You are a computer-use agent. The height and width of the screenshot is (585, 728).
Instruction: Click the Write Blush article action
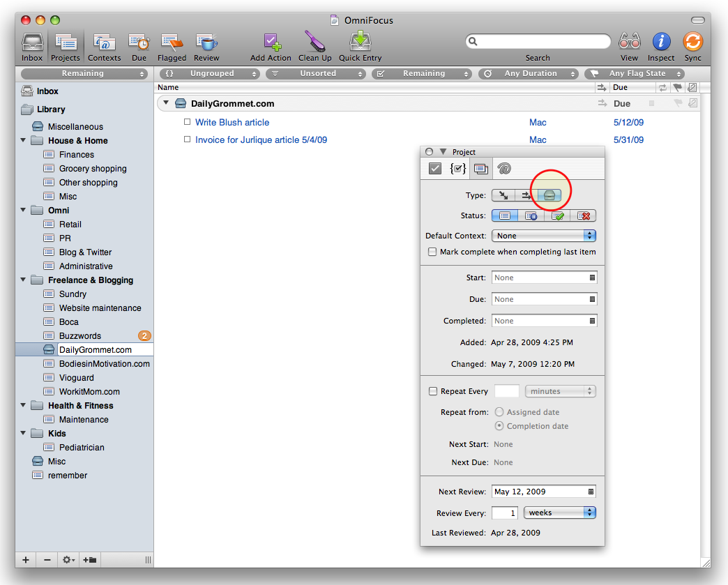pyautogui.click(x=232, y=122)
